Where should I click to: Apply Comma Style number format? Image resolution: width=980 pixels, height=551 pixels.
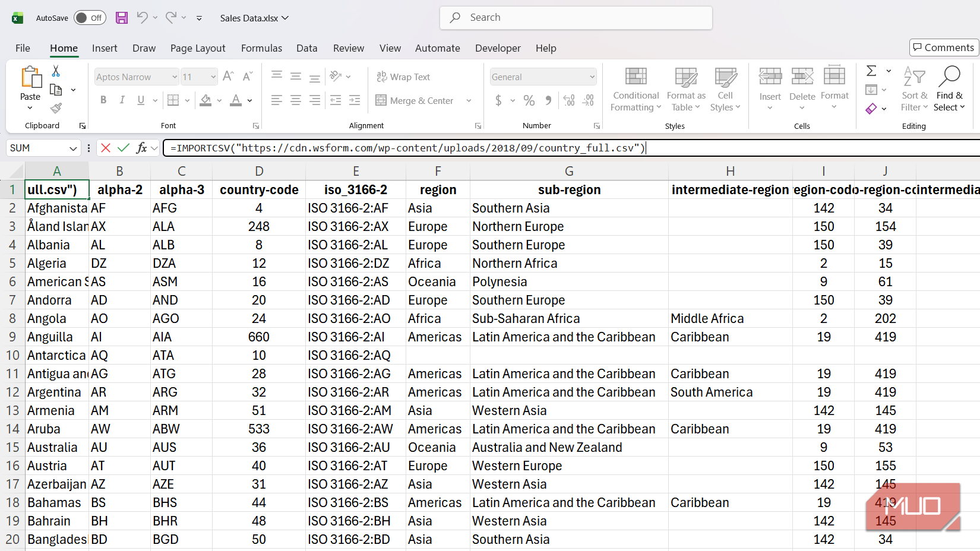pos(548,100)
